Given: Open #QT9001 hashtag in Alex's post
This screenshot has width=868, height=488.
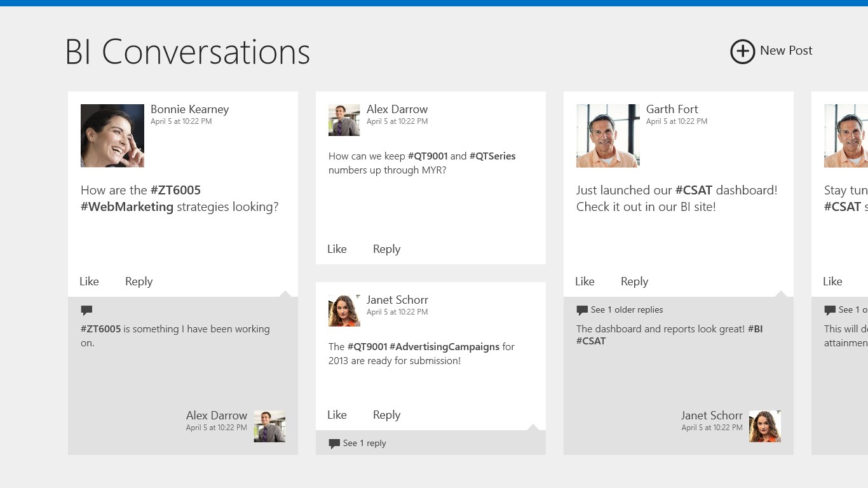Looking at the screenshot, I should (428, 156).
